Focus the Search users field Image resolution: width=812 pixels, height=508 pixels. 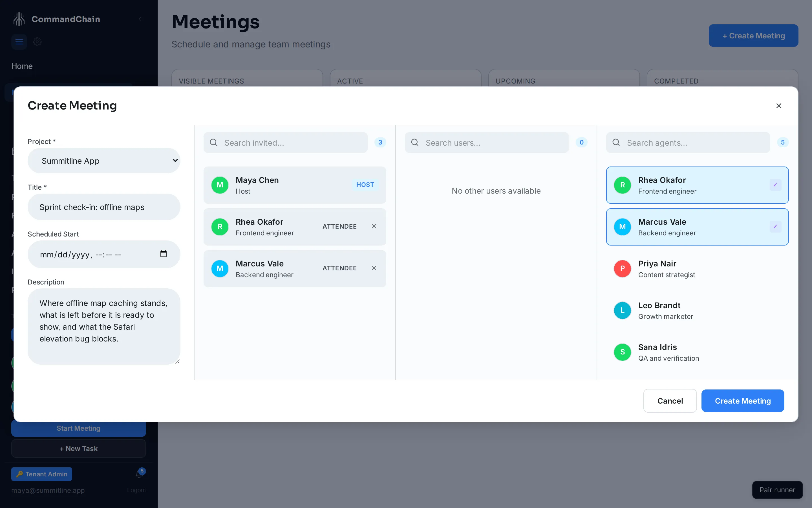point(487,143)
